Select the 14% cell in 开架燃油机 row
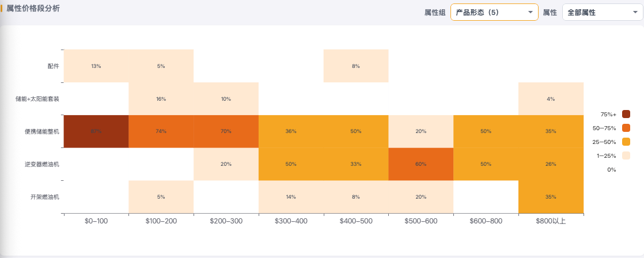644x258 pixels. click(x=291, y=197)
